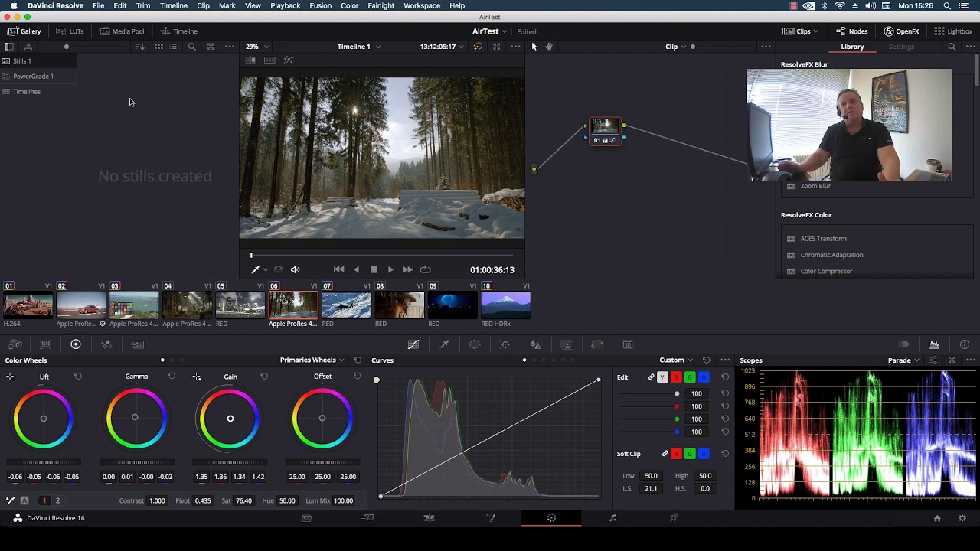
Task: Switch to the Fairlight page icon
Action: 612,518
